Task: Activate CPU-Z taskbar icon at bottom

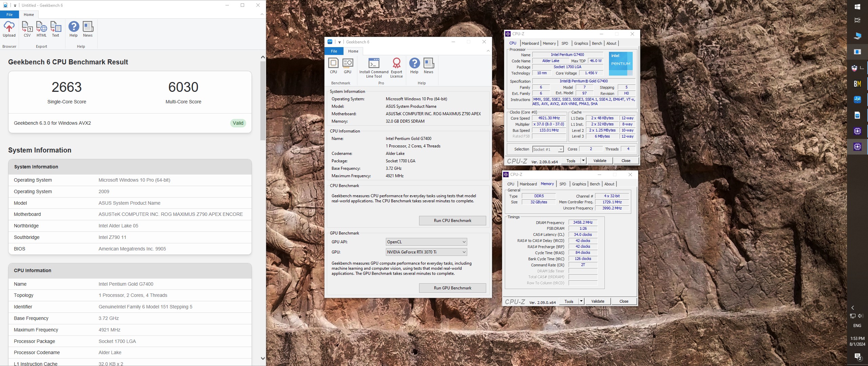Action: [857, 147]
